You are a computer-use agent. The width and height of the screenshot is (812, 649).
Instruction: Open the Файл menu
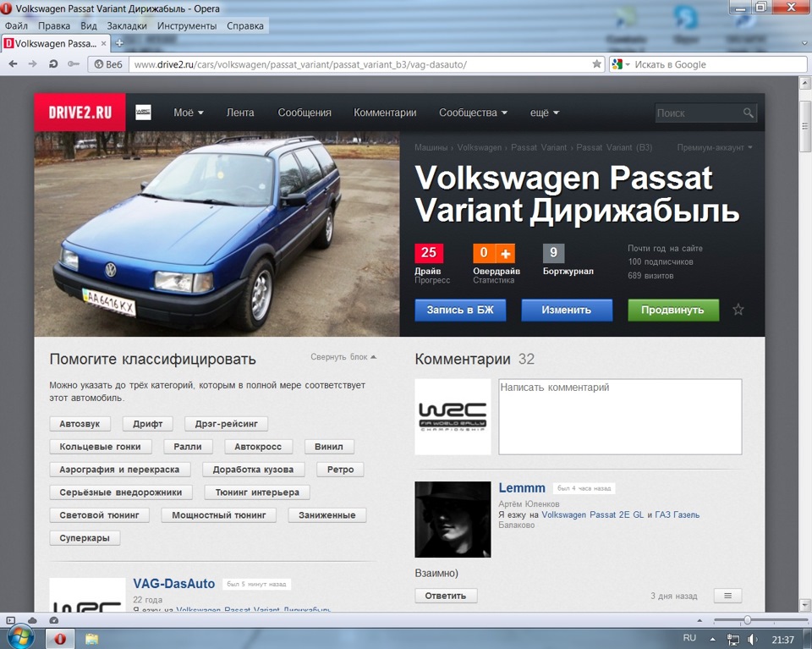[16, 26]
